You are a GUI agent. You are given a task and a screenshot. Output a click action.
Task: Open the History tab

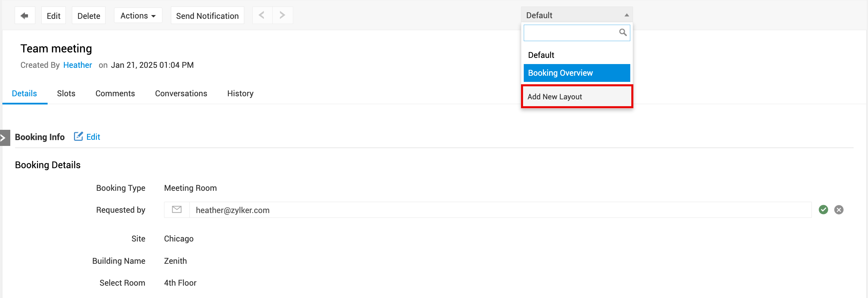pos(240,94)
